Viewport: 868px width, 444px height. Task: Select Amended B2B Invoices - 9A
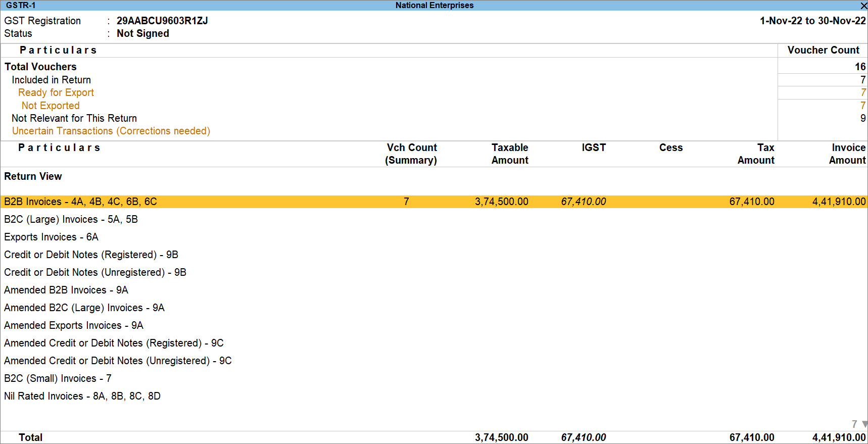(434, 290)
